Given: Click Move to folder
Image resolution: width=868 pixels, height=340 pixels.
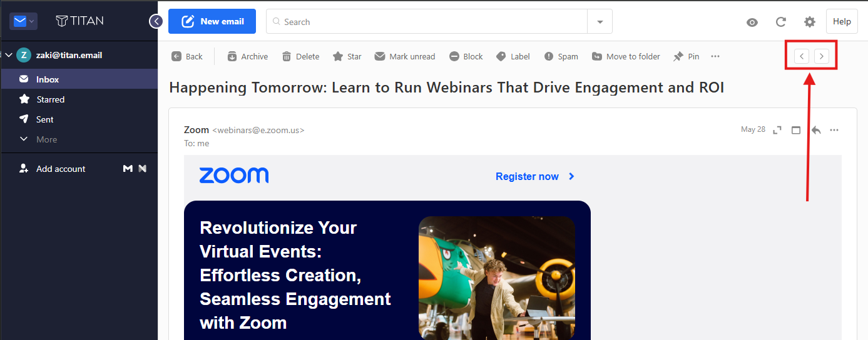Looking at the screenshot, I should click(626, 56).
